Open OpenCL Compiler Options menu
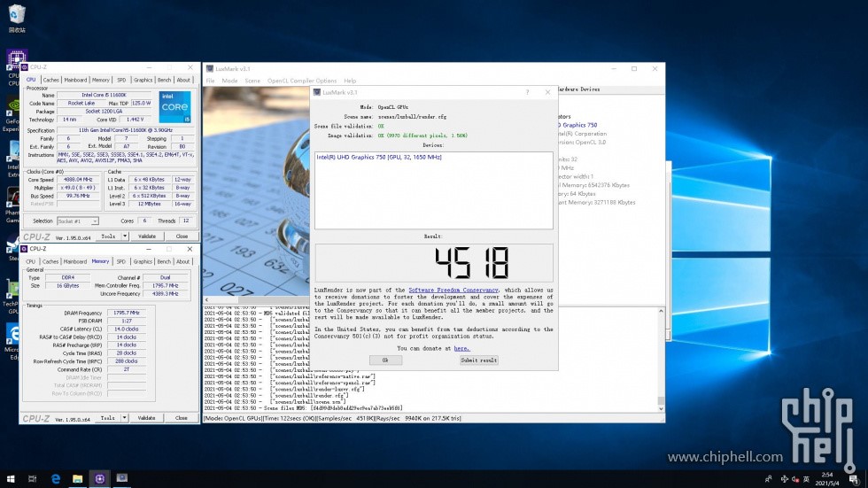Screen dimensions: 868x488 click(302, 81)
